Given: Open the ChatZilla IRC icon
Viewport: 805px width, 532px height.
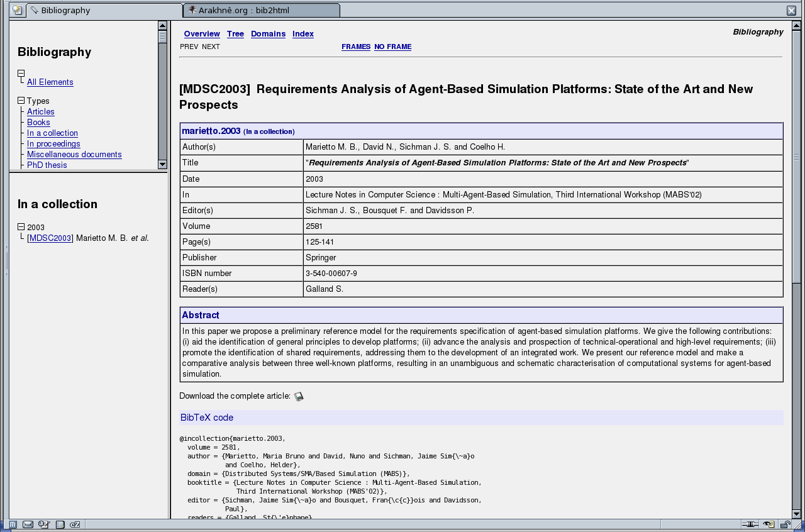Looking at the screenshot, I should point(75,524).
